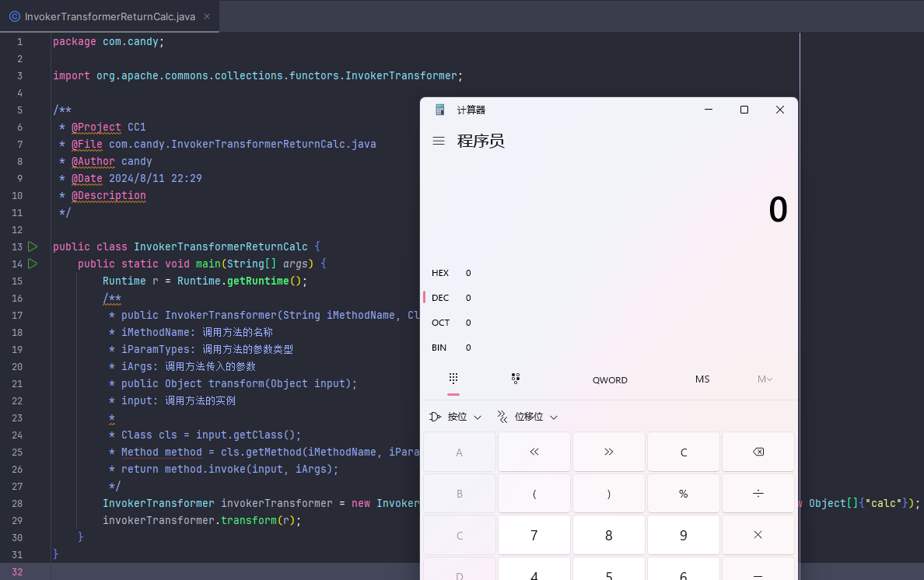924x580 pixels.
Task: Click the percent % key
Action: pyautogui.click(x=684, y=494)
